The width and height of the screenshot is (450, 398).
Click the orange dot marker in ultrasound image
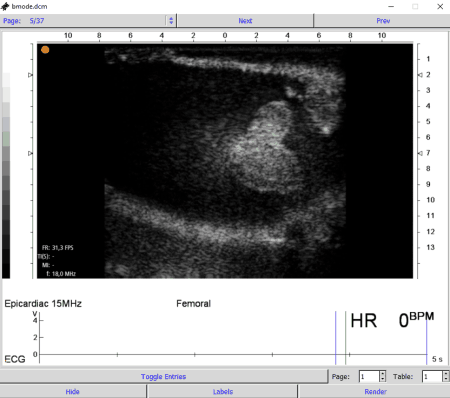45,50
